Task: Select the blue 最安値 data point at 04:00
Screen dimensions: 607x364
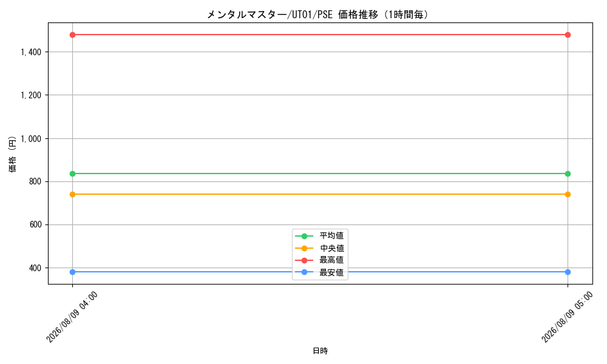Action: coord(72,272)
